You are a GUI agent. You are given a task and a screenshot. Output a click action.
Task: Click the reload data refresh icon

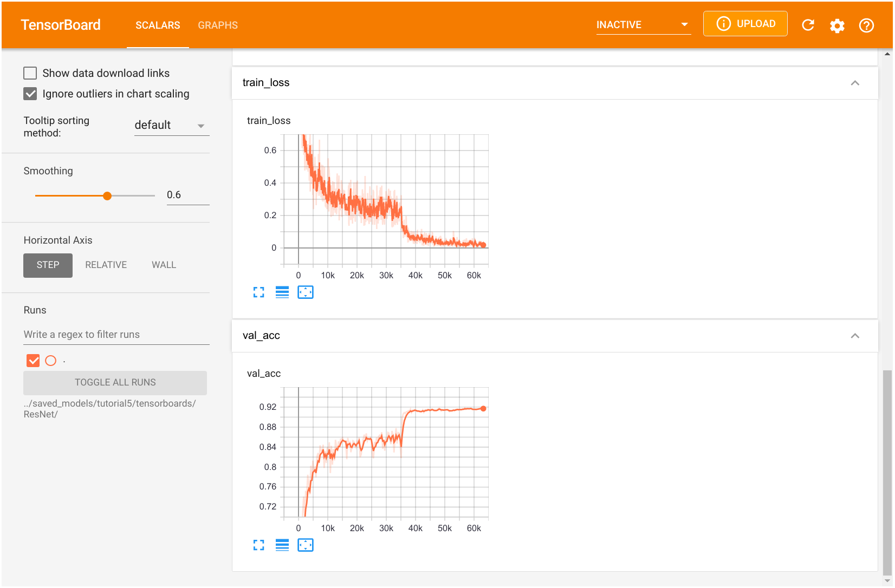808,25
